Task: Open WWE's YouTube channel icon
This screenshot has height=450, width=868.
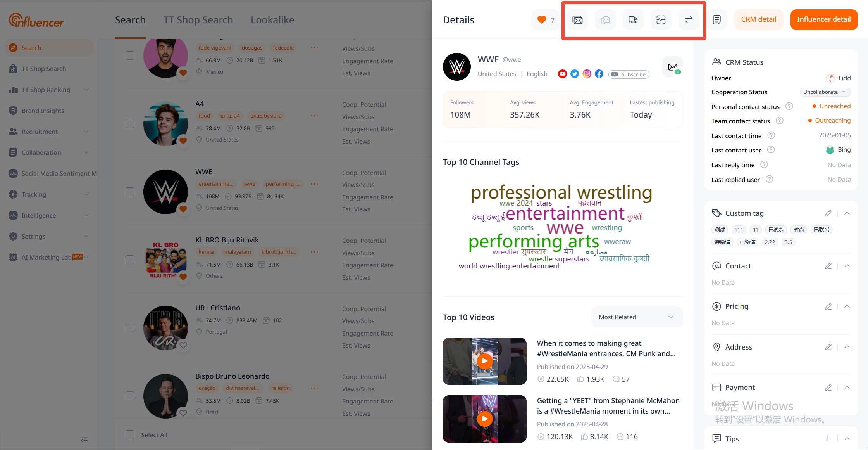Action: point(562,74)
